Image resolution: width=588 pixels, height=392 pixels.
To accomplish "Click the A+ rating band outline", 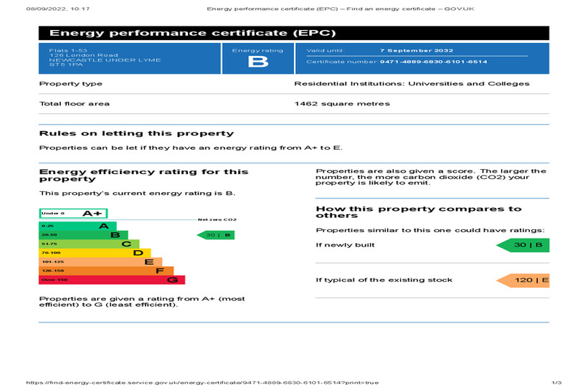I will 73,213.
